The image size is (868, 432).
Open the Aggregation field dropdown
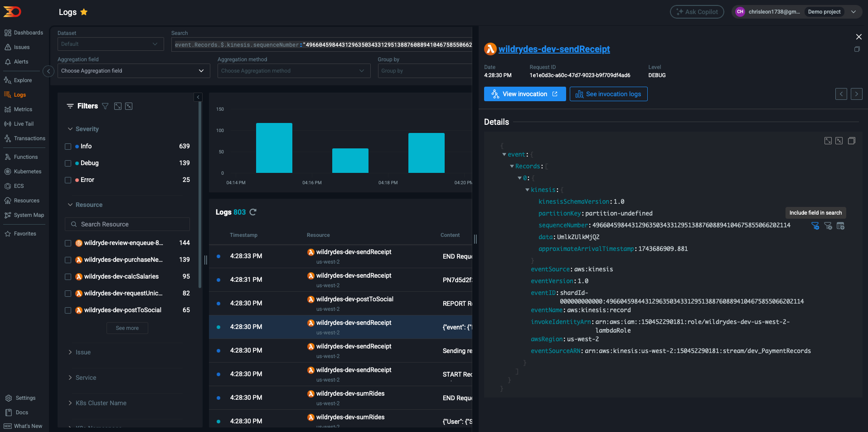click(134, 71)
